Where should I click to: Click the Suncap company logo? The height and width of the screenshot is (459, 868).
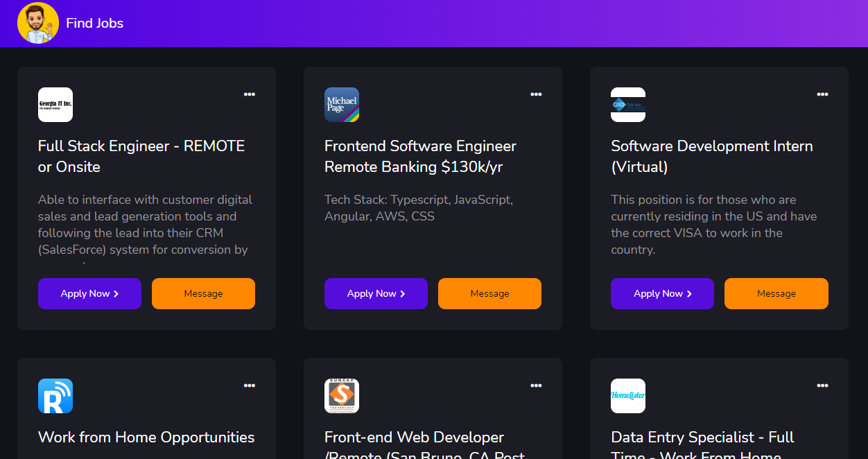pyautogui.click(x=342, y=396)
